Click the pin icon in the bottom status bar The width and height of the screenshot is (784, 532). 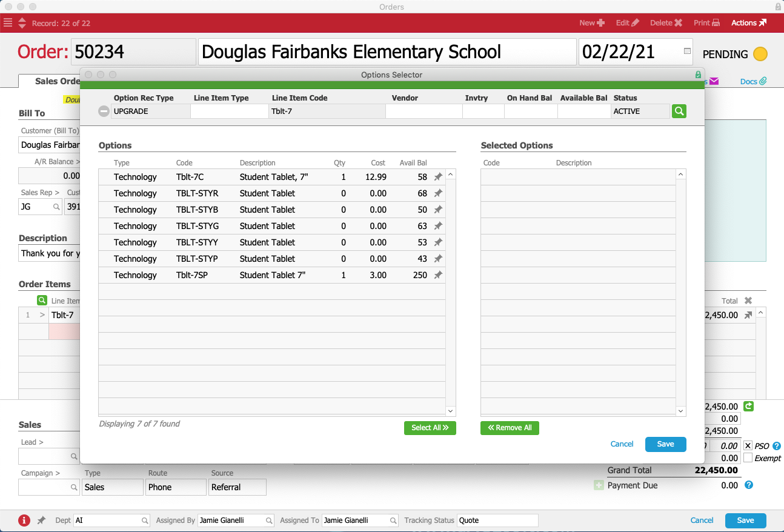tap(41, 520)
